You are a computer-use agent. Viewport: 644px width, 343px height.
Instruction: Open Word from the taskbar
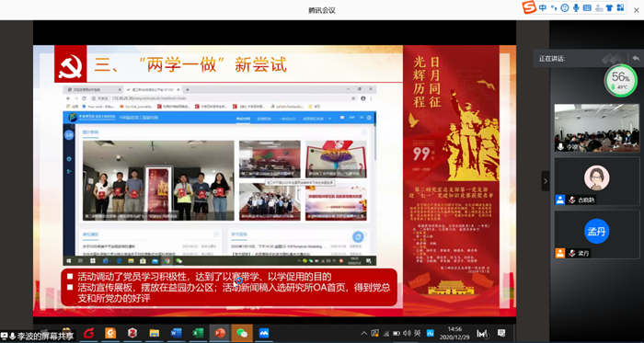pyautogui.click(x=176, y=333)
